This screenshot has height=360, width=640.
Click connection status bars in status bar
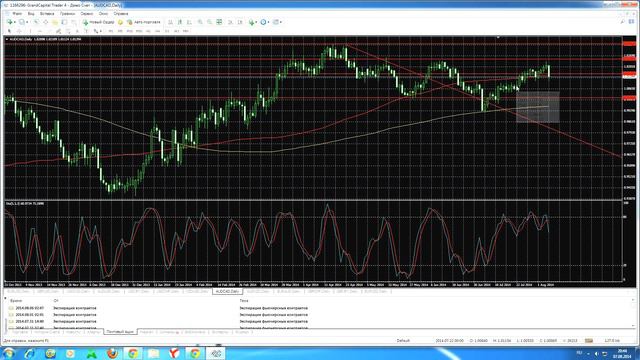589,340
